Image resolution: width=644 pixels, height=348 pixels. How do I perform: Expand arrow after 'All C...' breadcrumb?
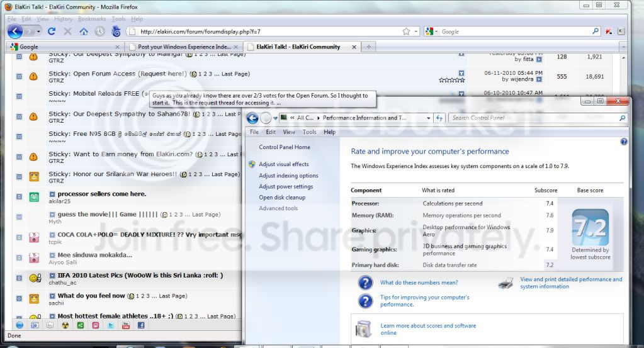[319, 118]
